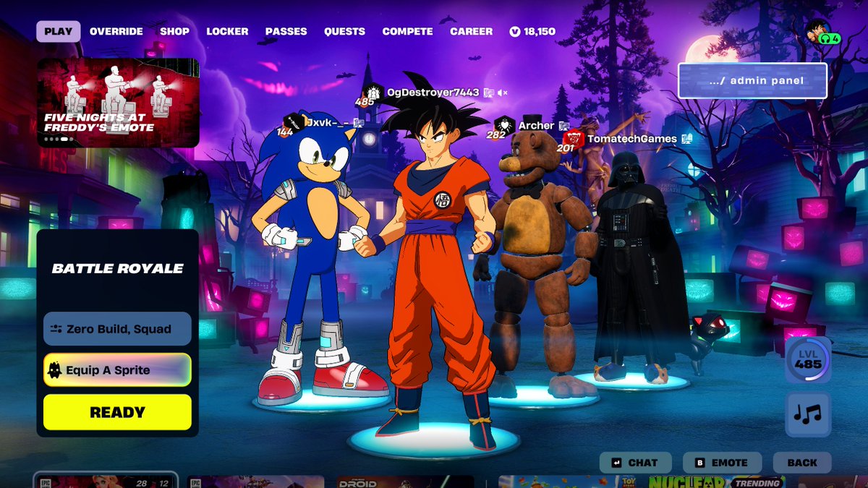The width and height of the screenshot is (868, 488).
Task: Click the BATTLE ROYALE heading
Action: (117, 268)
